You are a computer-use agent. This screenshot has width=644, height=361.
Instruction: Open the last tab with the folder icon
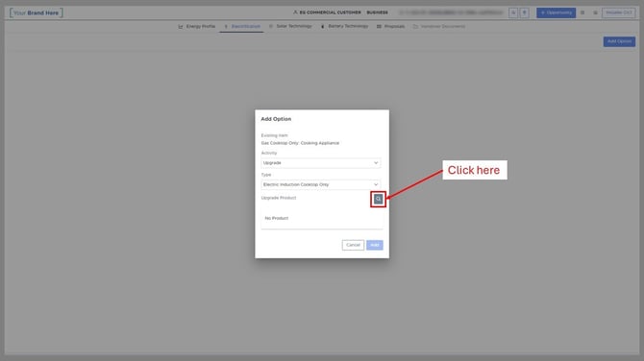click(x=439, y=26)
